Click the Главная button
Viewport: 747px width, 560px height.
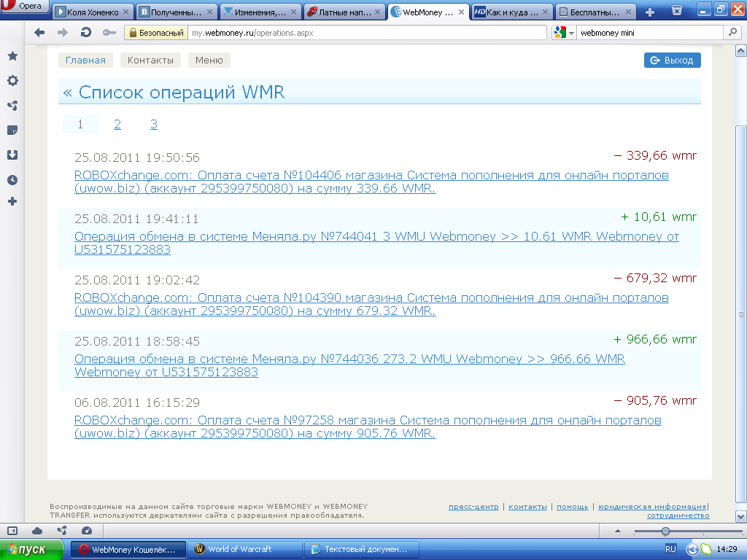[86, 61]
